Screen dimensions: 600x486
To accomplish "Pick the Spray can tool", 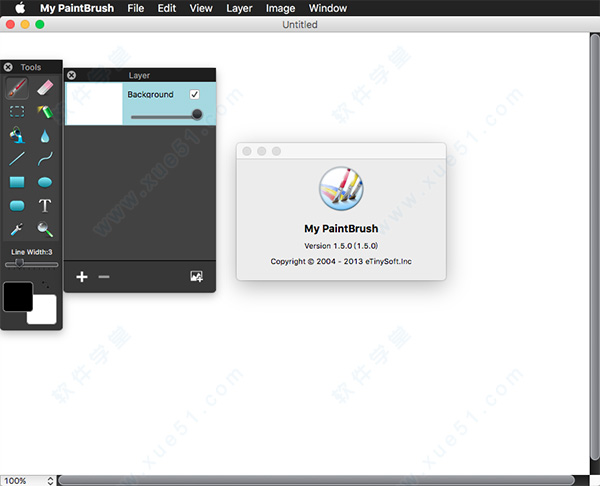I will (45, 111).
